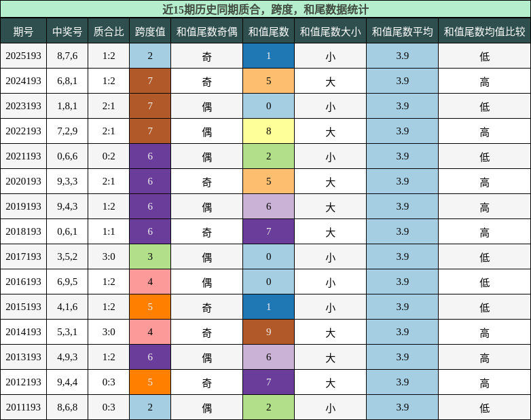Screen dimensions: 531x420
Task: Click the sum-tail value 6 in row 2019193
Action: click(x=268, y=206)
